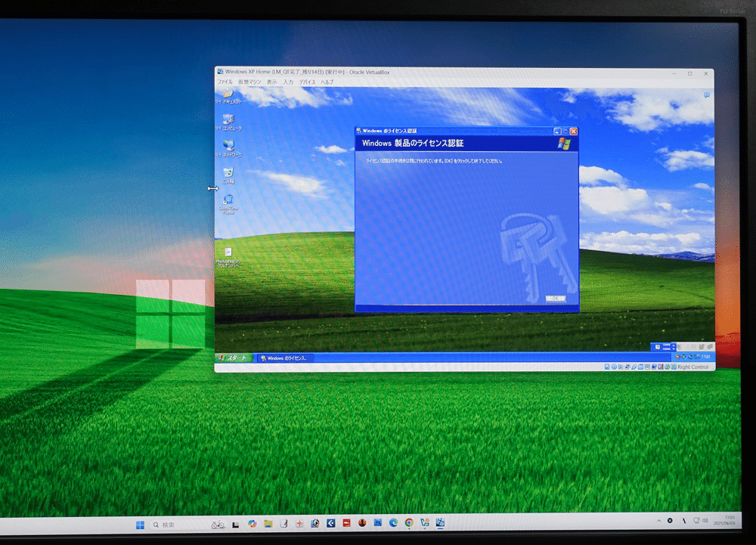
Task: Open the ファイル menu in VirtualBox
Action: click(x=225, y=82)
